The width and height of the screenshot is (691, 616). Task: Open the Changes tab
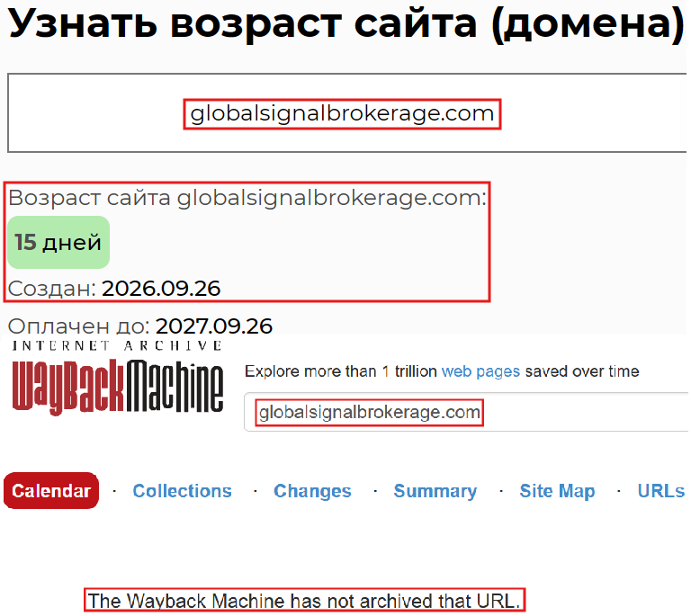click(x=312, y=490)
